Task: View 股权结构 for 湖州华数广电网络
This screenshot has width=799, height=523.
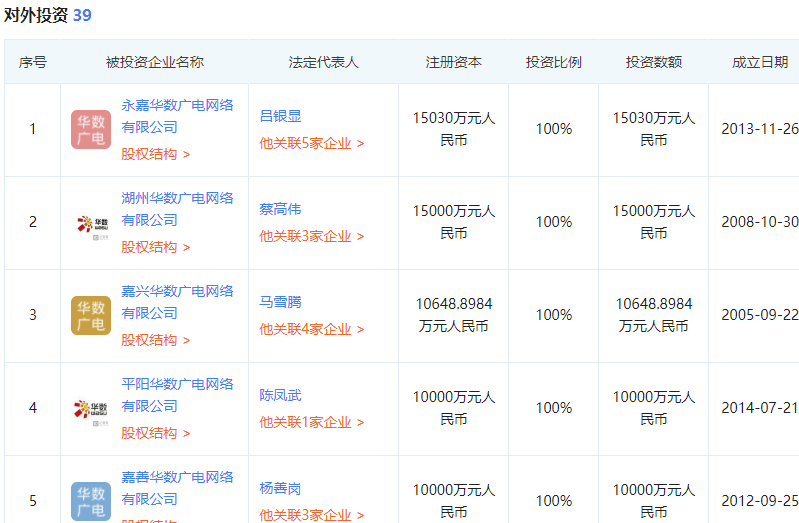Action: [x=155, y=247]
